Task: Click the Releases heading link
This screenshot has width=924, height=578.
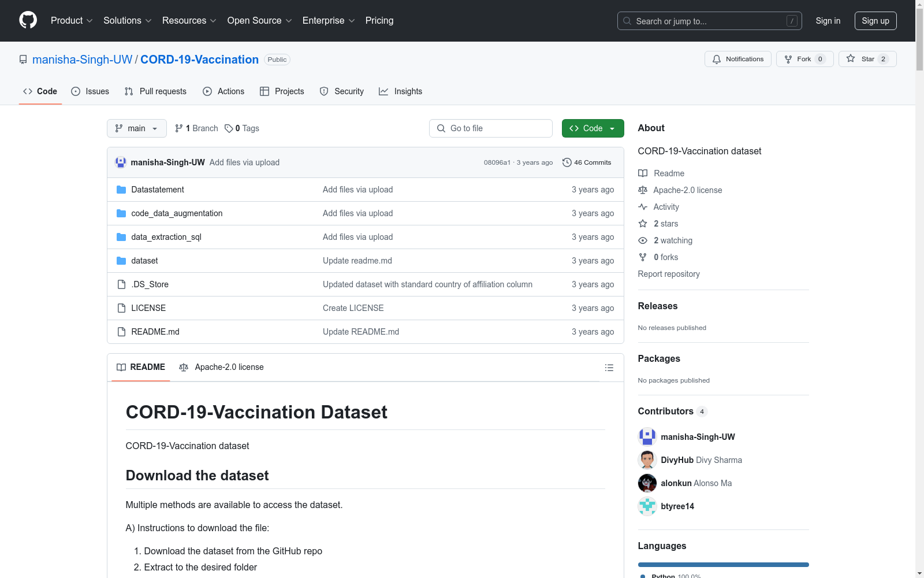Action: pos(658,306)
